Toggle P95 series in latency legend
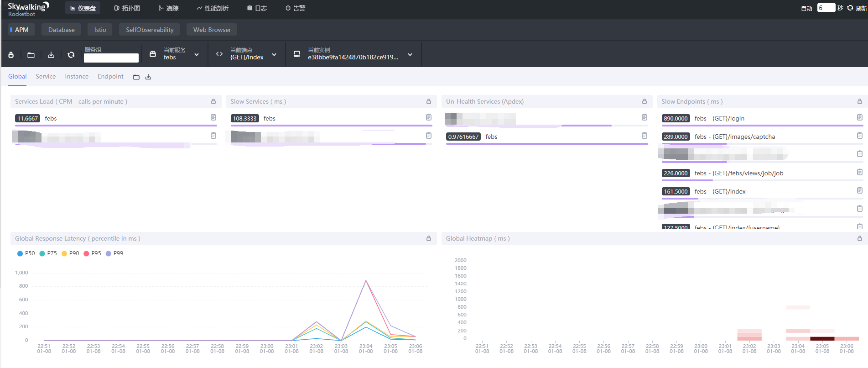This screenshot has height=368, width=868. [x=93, y=253]
